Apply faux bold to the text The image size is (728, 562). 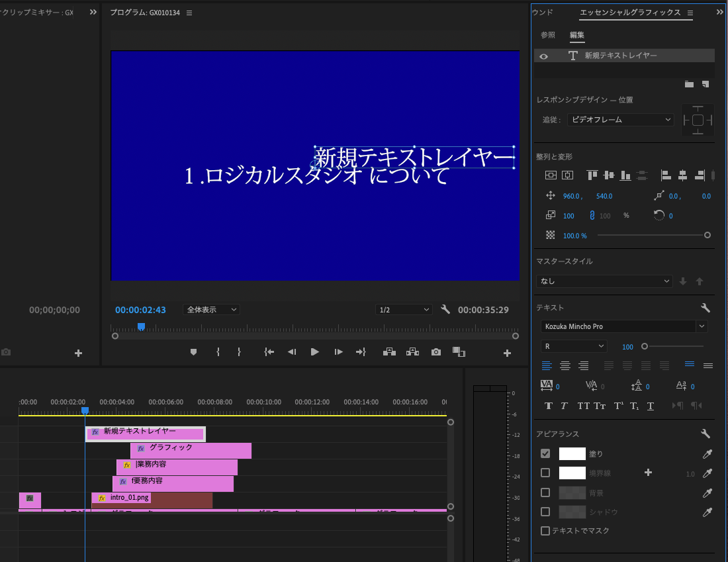548,406
